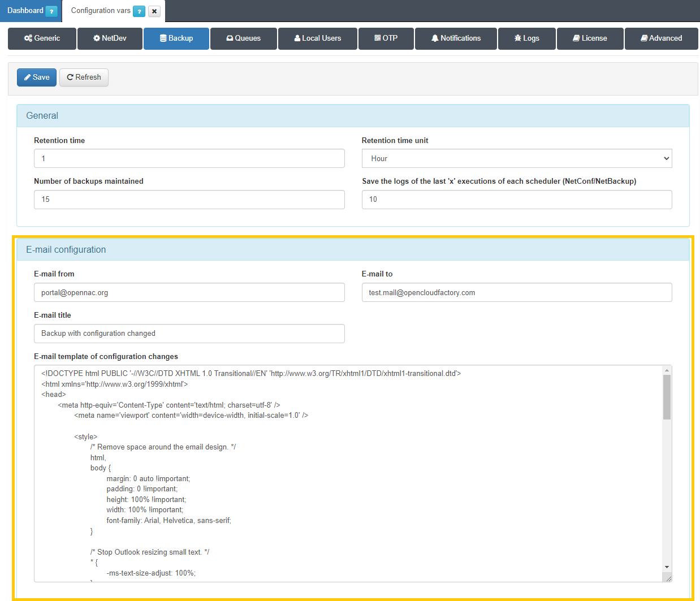Go to the Advanced tab
Screen dimensions: 700x601
661,38
